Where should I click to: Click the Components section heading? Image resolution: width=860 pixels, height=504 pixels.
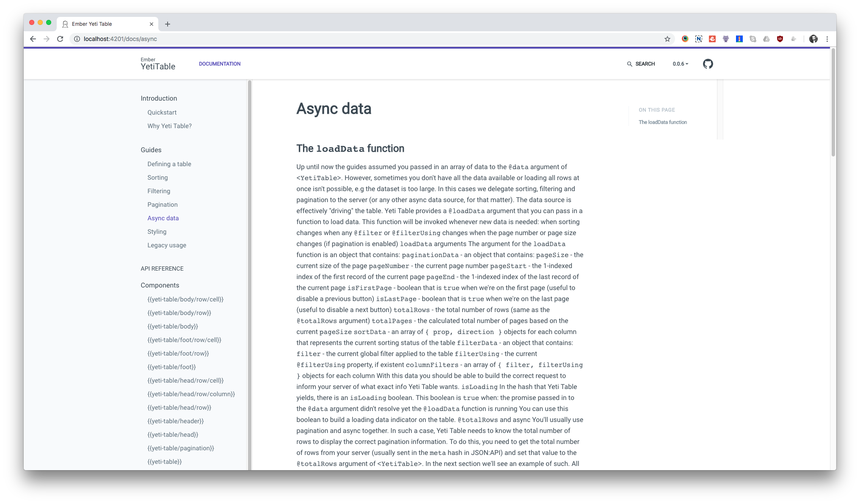(160, 285)
